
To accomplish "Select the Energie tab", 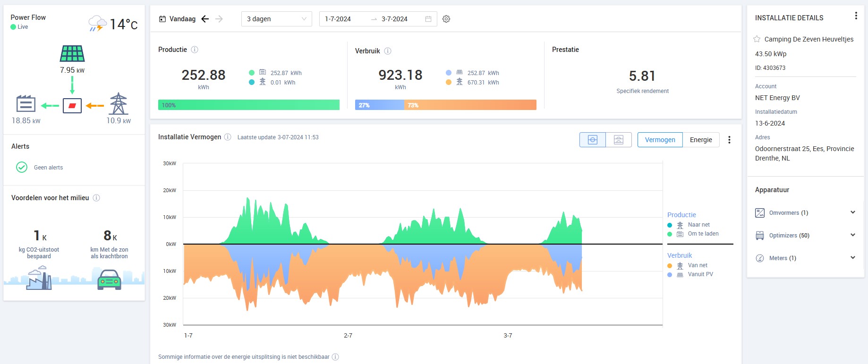I will point(701,140).
